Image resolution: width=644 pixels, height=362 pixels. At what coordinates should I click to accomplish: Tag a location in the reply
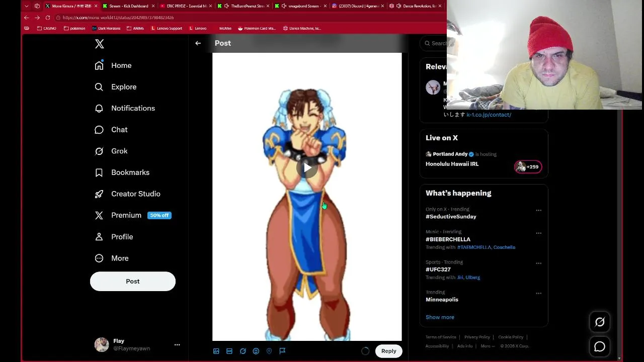point(269,351)
